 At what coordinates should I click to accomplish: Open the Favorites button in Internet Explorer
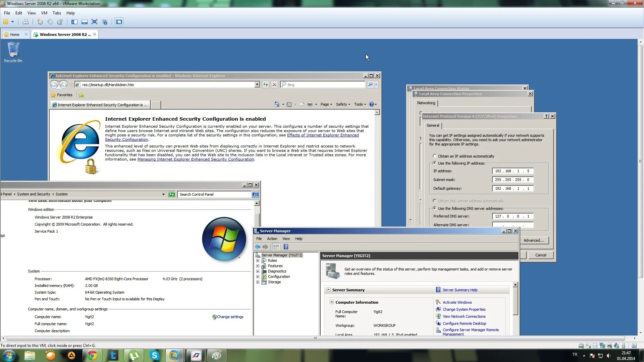tap(61, 95)
